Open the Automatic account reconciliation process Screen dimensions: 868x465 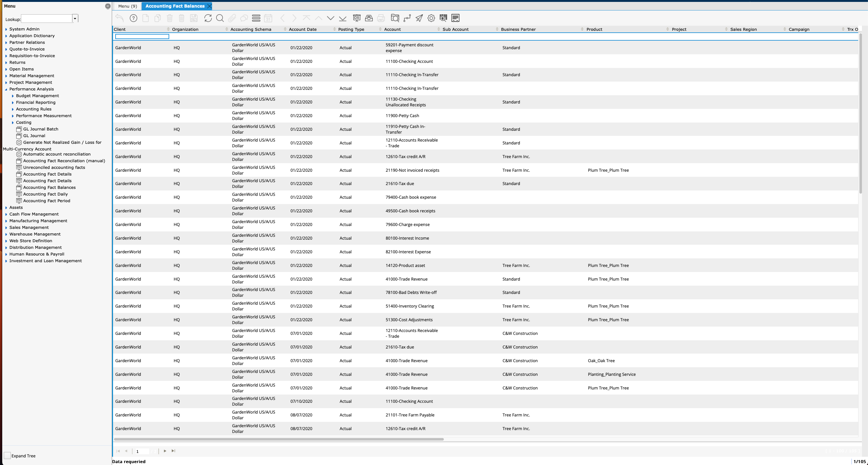coord(57,154)
